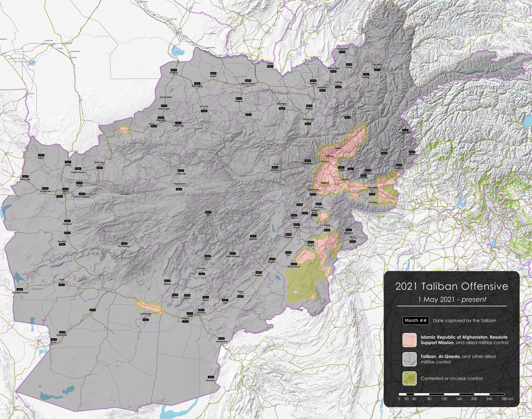Click the "Aug 13" marker above Puli Alam
The height and width of the screenshot is (419, 532).
[319, 204]
